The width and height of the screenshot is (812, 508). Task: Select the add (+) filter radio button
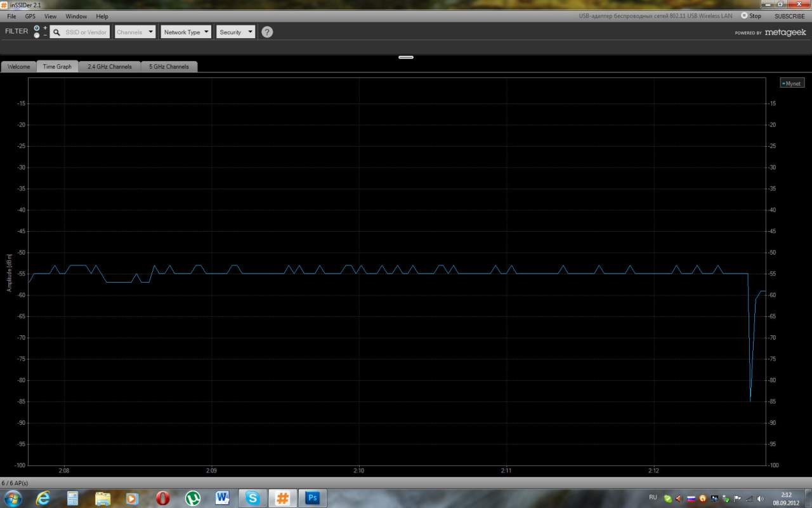click(37, 28)
